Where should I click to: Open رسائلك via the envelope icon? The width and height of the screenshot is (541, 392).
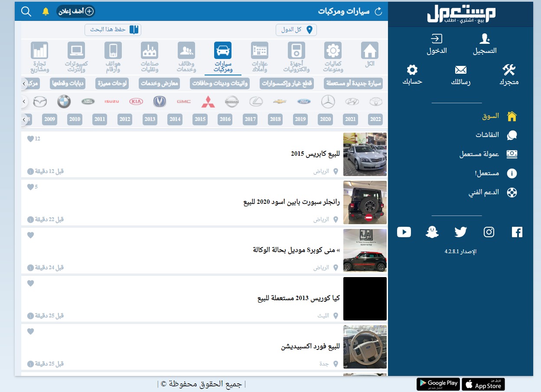pos(460,69)
